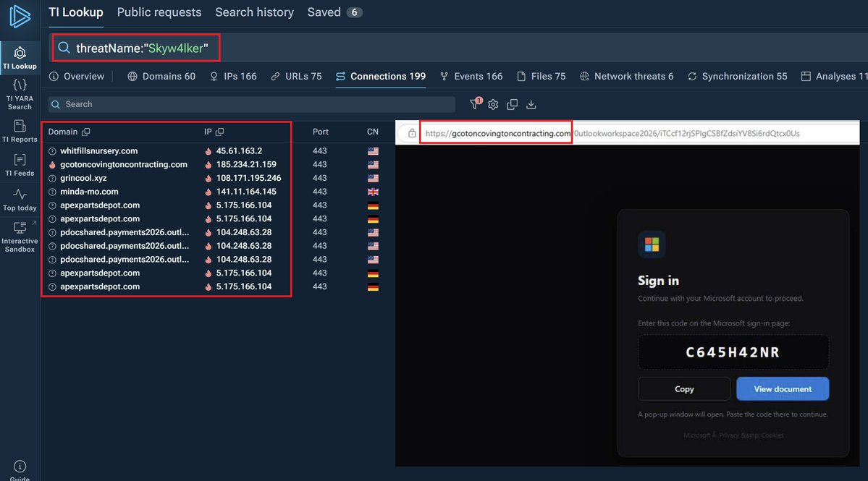The width and height of the screenshot is (868, 481).
Task: Click info icon beside grincool.xyz
Action: [52, 178]
